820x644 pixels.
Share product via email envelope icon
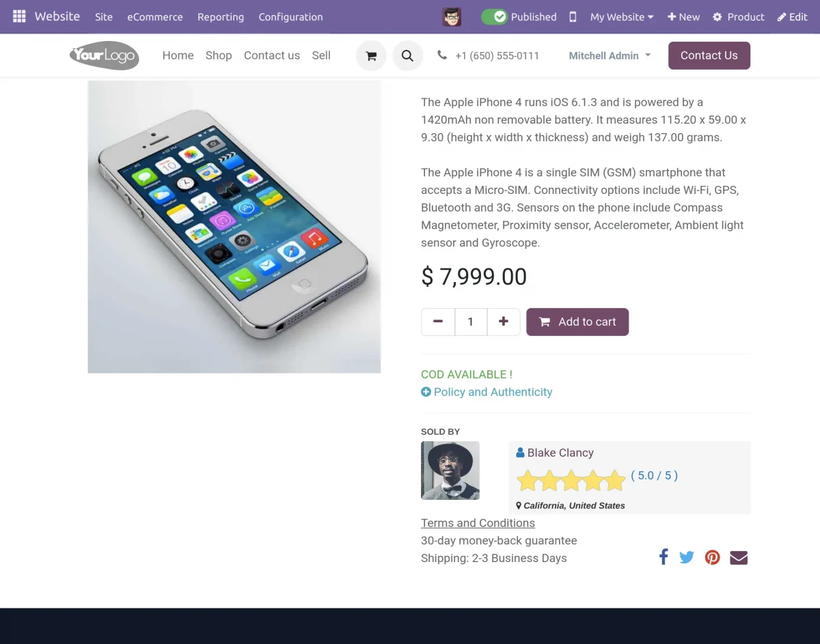click(x=739, y=557)
